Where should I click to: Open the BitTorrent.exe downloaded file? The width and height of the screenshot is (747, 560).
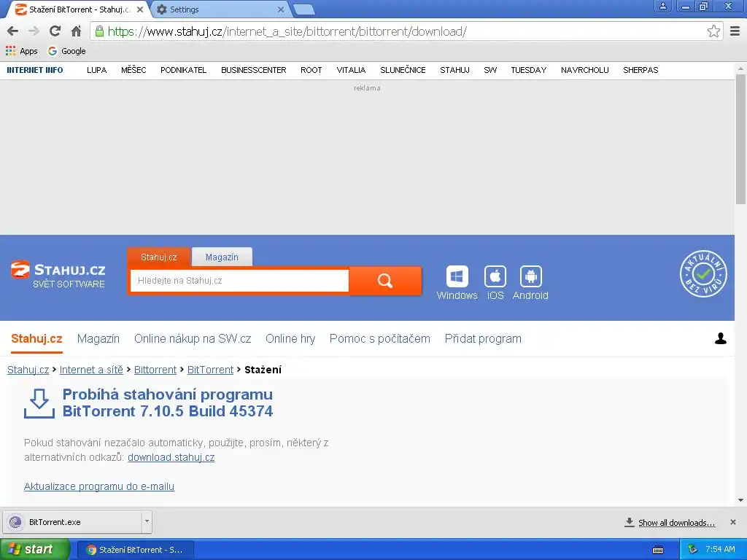[x=72, y=522]
